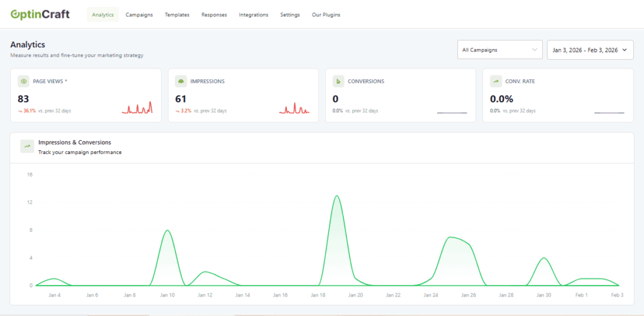Open the date range picker dropdown

[x=590, y=50]
